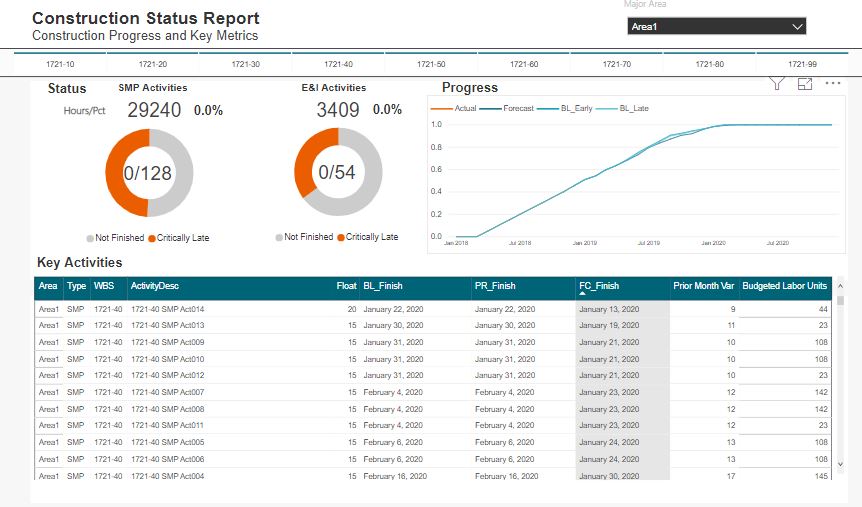
Task: Click the Budgeted Labor Units column header
Action: (784, 286)
